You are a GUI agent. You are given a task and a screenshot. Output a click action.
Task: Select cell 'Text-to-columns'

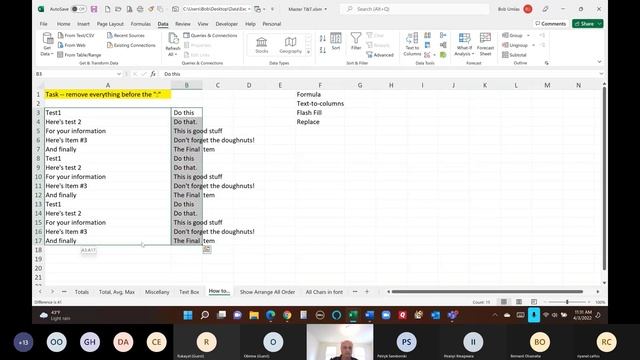[x=320, y=104]
